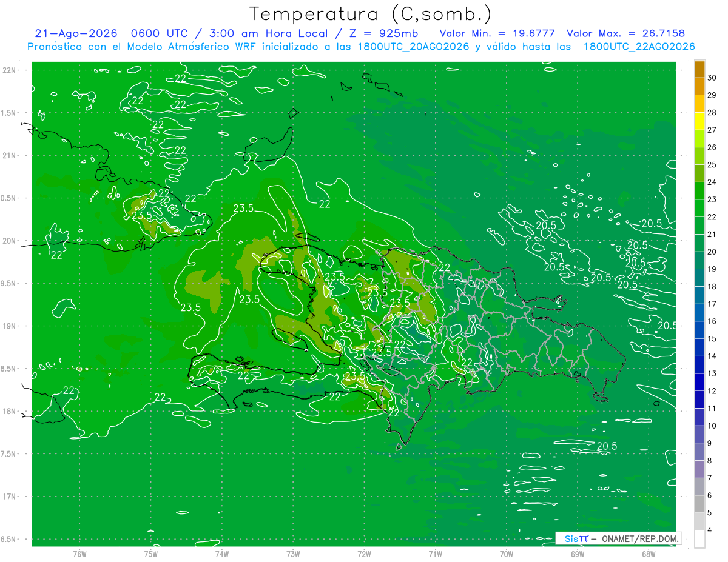This screenshot has width=728, height=562.
Task: Pick the colorbar swatch between 23 and 24
Action: click(x=699, y=191)
